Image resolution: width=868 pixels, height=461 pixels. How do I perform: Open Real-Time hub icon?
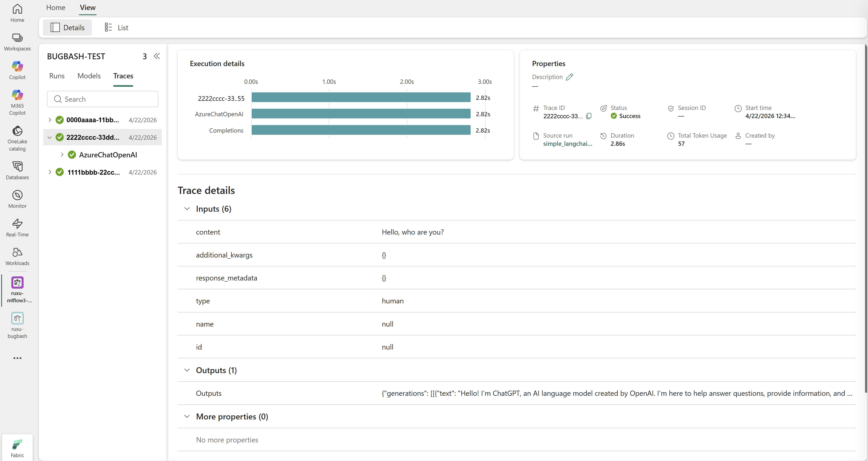[17, 228]
